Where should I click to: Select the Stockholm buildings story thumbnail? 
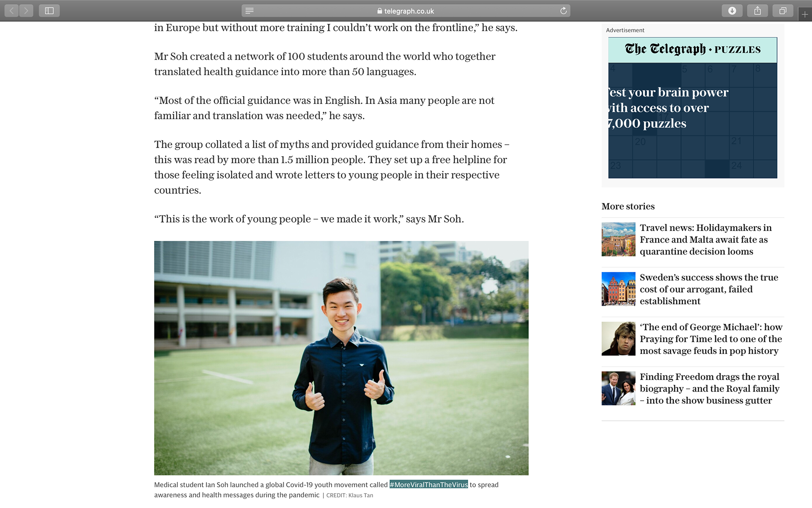point(618,289)
